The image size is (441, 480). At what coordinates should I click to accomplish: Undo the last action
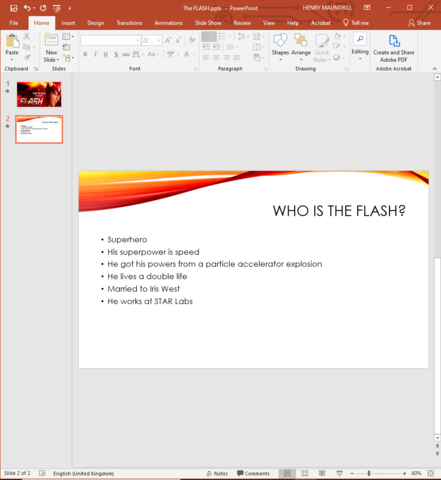tap(27, 8)
